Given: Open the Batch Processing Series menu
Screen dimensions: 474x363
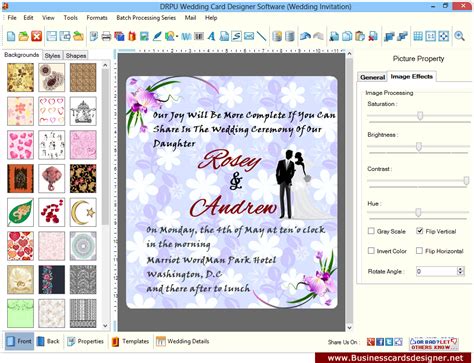Looking at the screenshot, I should [x=146, y=18].
